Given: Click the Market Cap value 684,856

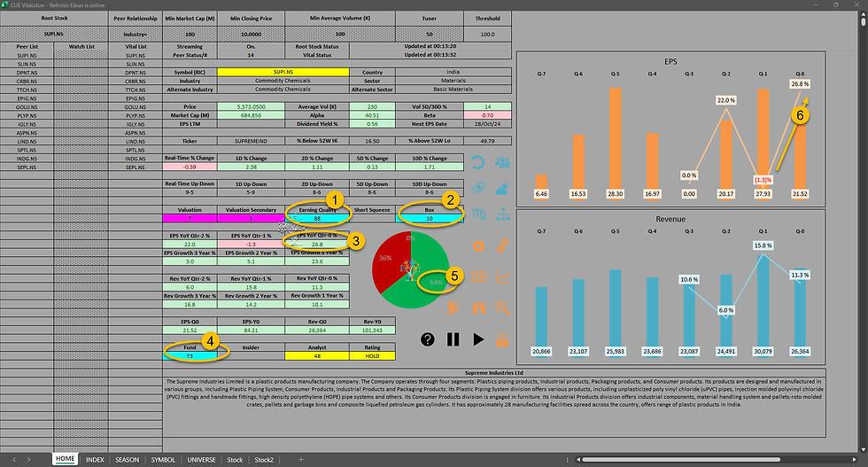Looking at the screenshot, I should click(252, 115).
